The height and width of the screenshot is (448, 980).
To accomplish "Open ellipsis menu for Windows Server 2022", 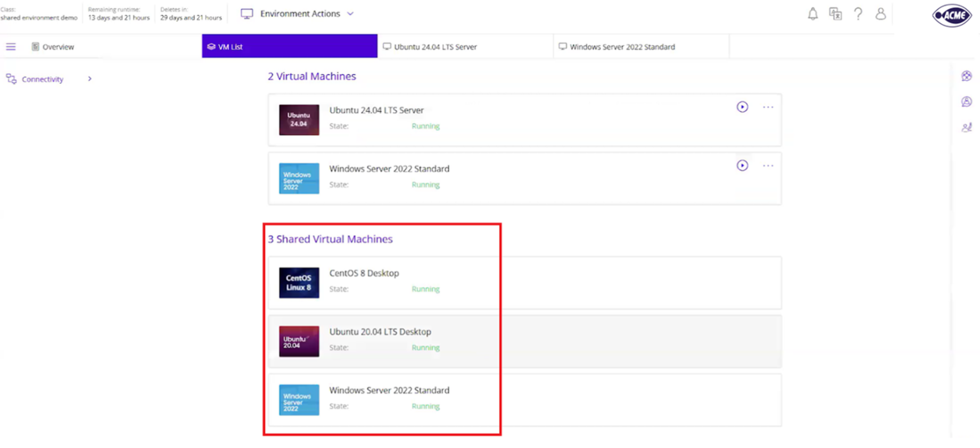I will tap(768, 165).
